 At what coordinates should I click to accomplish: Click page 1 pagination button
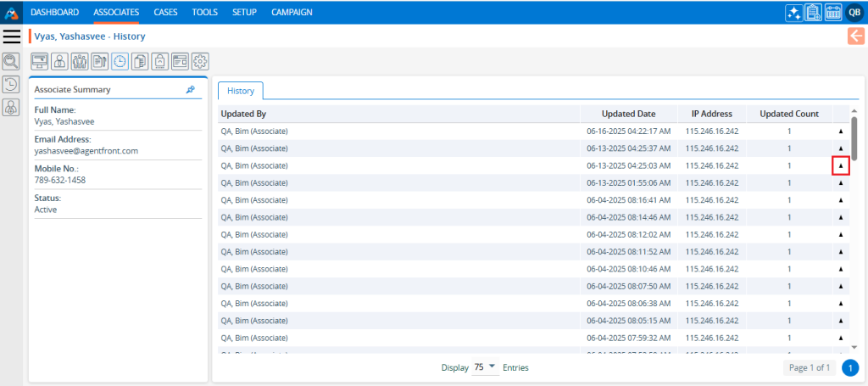pos(850,367)
